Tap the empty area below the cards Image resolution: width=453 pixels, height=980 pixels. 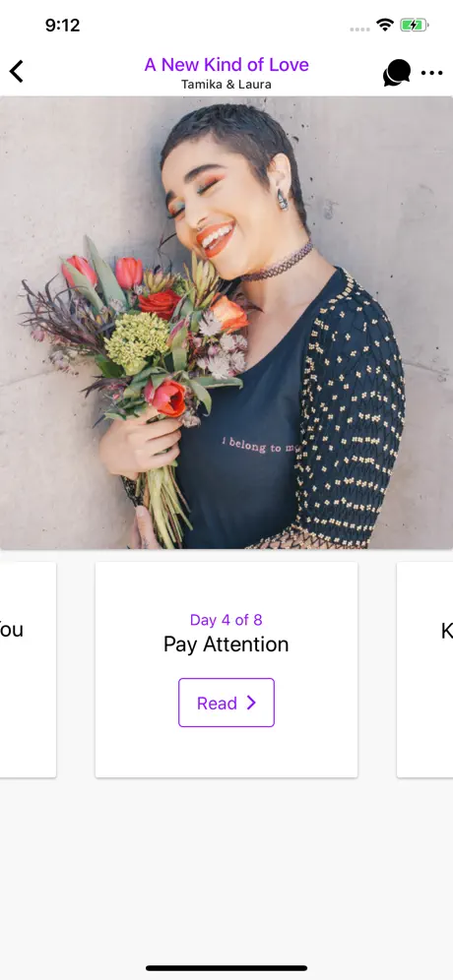click(226, 869)
